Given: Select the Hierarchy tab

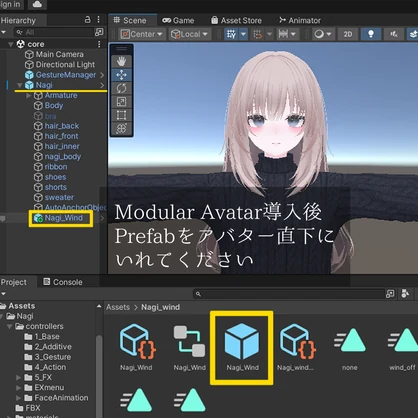Looking at the screenshot, I should coord(18,20).
